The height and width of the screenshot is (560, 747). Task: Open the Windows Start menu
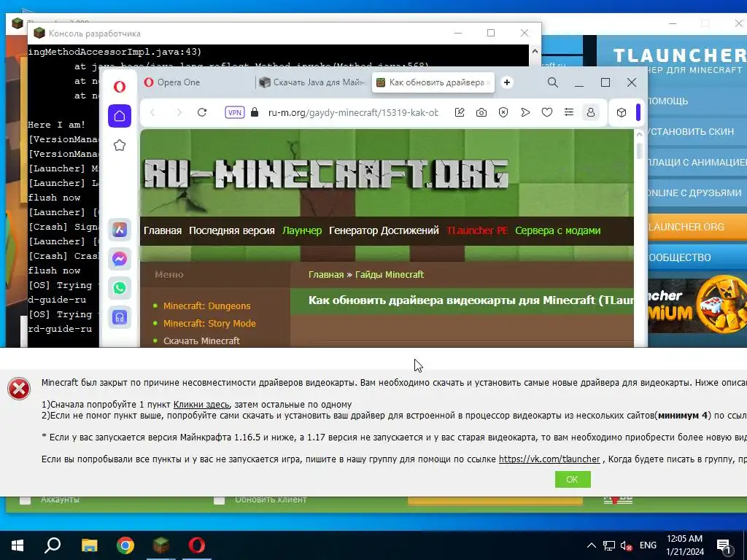tap(18, 545)
